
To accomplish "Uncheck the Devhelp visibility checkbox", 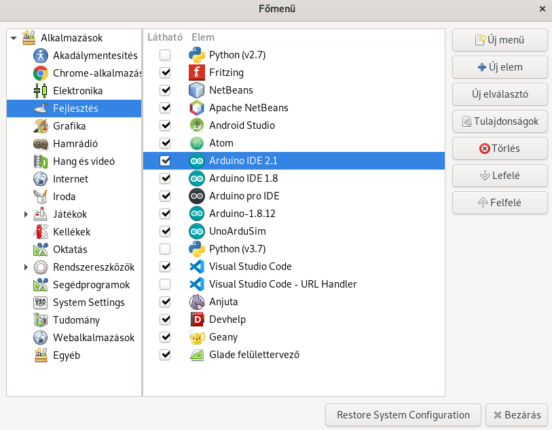I will 165,319.
